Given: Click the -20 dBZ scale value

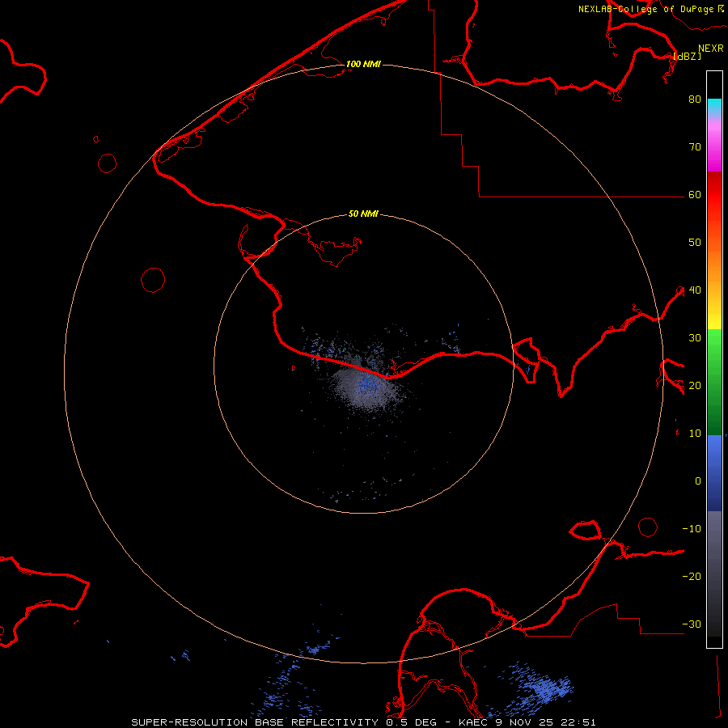Looking at the screenshot, I should (x=692, y=576).
